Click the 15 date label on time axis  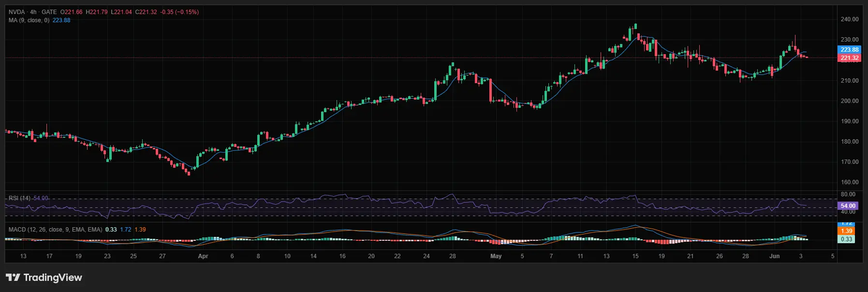click(635, 256)
